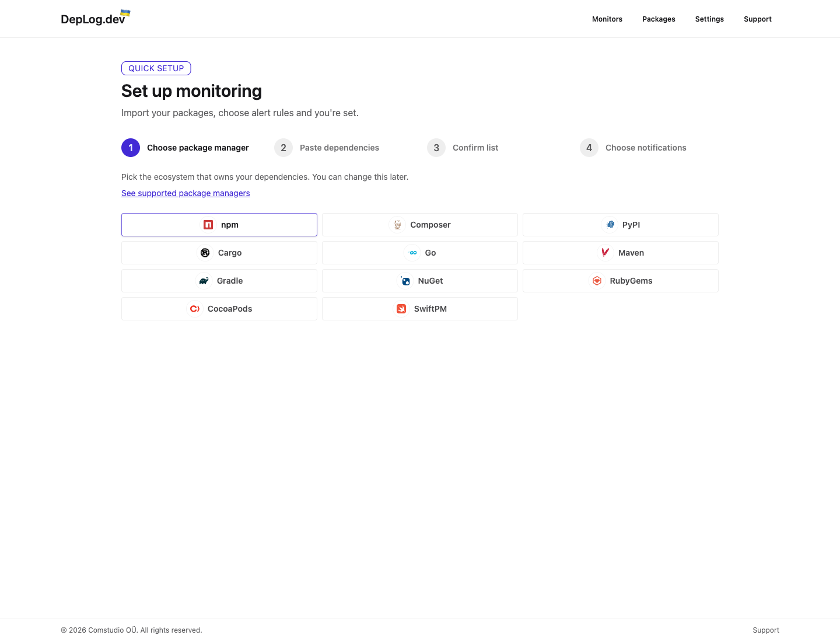840x642 pixels.
Task: Select the CocoaPods icon
Action: (195, 309)
